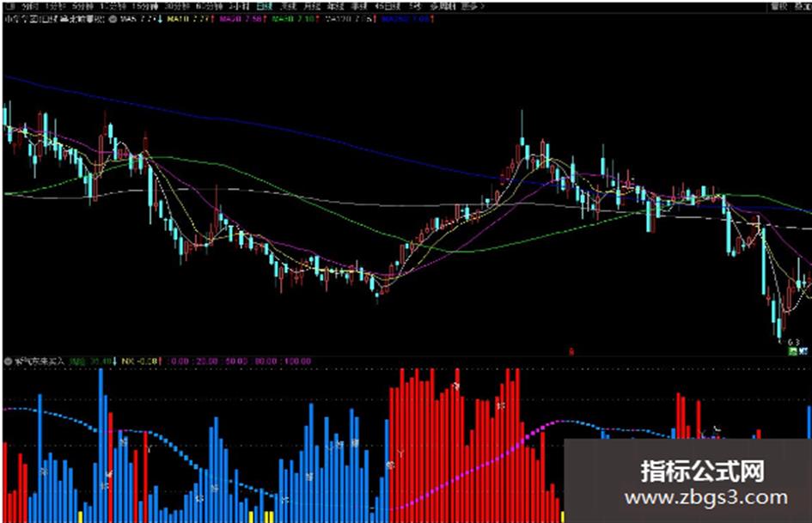
Task: Click the white MA120 value label
Action: coord(351,19)
